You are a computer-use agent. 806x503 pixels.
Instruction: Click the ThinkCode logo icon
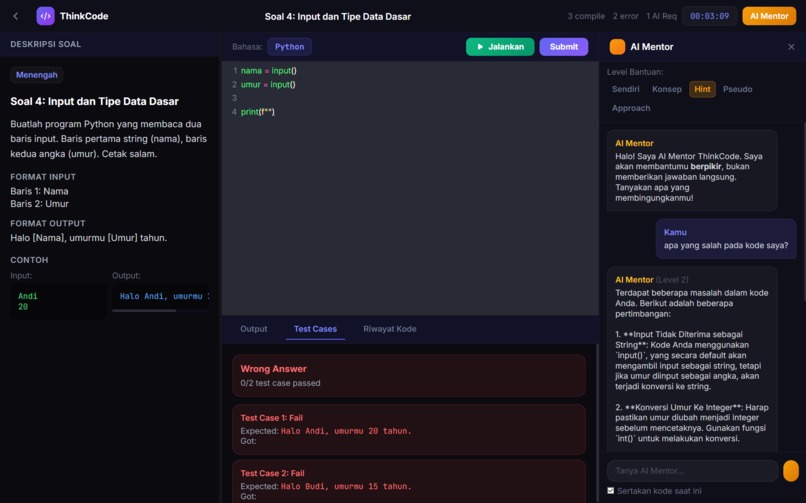(x=45, y=16)
